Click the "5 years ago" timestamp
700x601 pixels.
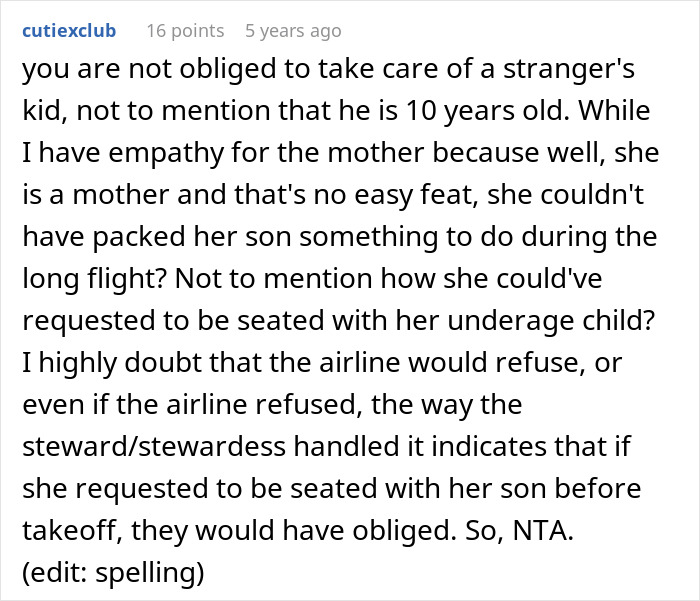point(293,31)
